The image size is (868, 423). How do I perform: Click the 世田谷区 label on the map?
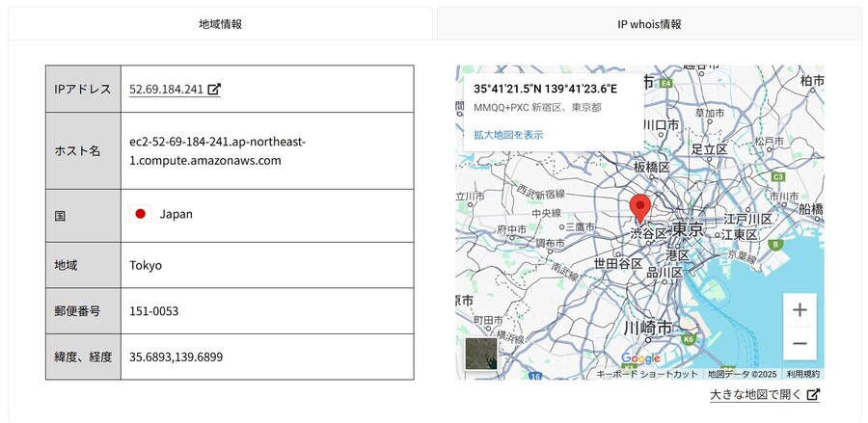[618, 264]
